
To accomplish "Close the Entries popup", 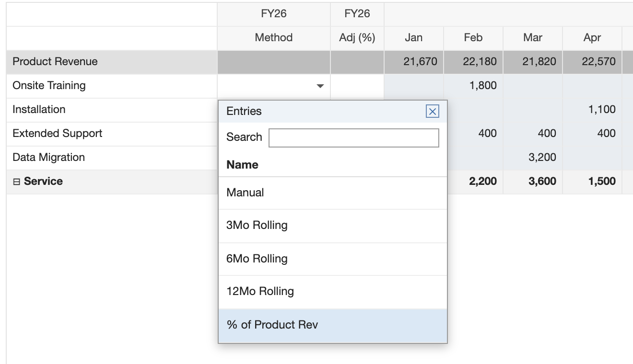I will point(432,112).
